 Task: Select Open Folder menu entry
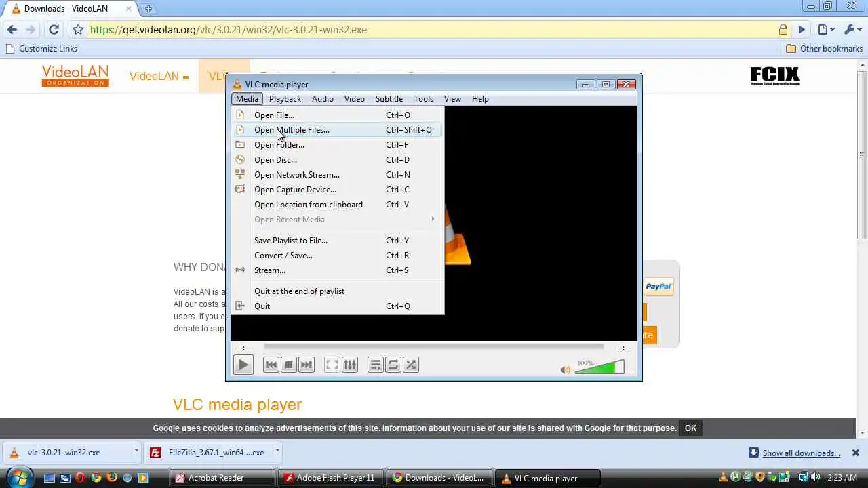coord(338,144)
